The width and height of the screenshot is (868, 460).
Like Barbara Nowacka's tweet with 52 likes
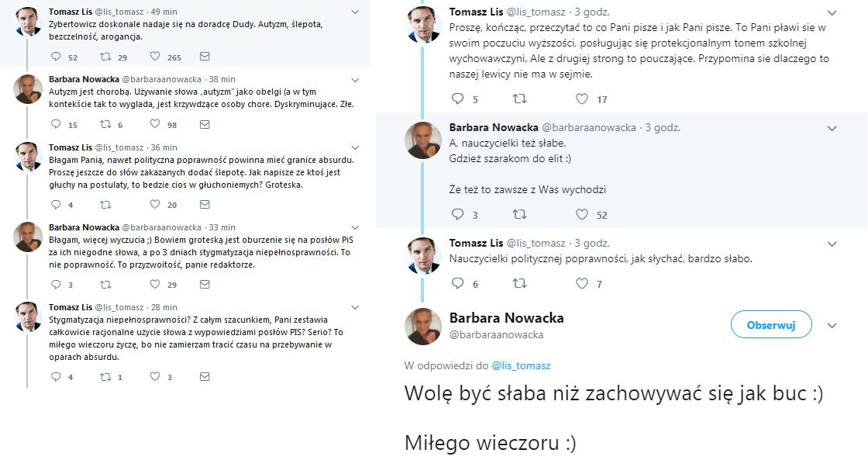point(583,215)
